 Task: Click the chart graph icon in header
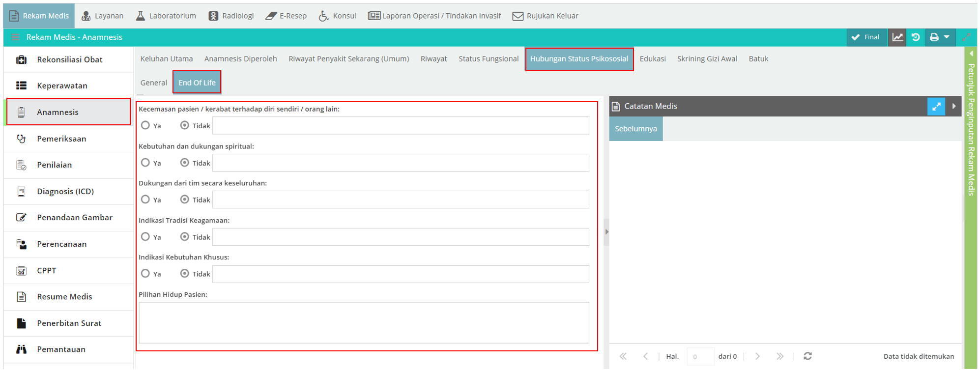click(897, 37)
